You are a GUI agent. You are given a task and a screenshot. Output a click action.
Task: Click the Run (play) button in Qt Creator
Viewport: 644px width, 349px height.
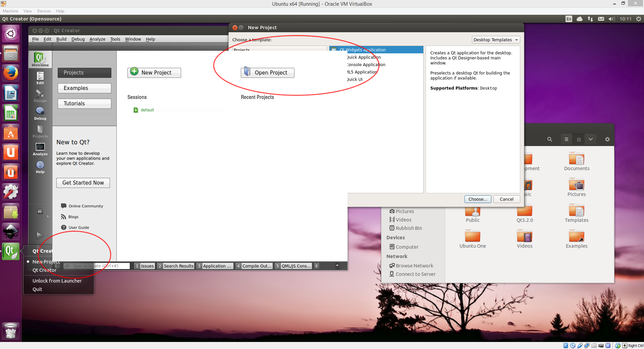pos(40,236)
